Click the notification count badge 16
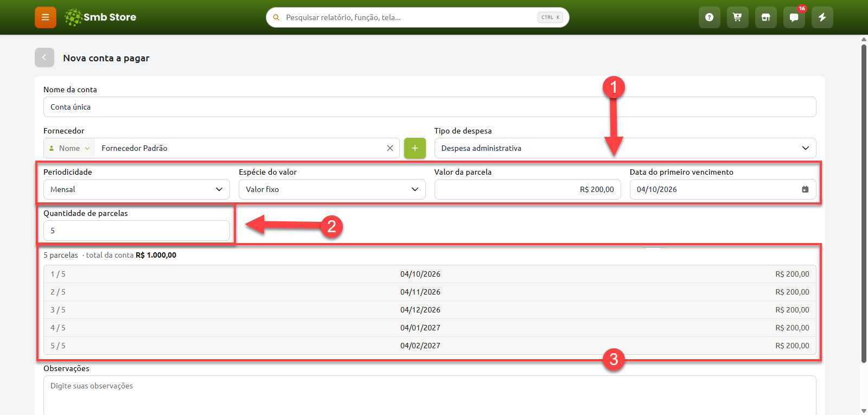Image resolution: width=868 pixels, height=415 pixels. pyautogui.click(x=802, y=8)
